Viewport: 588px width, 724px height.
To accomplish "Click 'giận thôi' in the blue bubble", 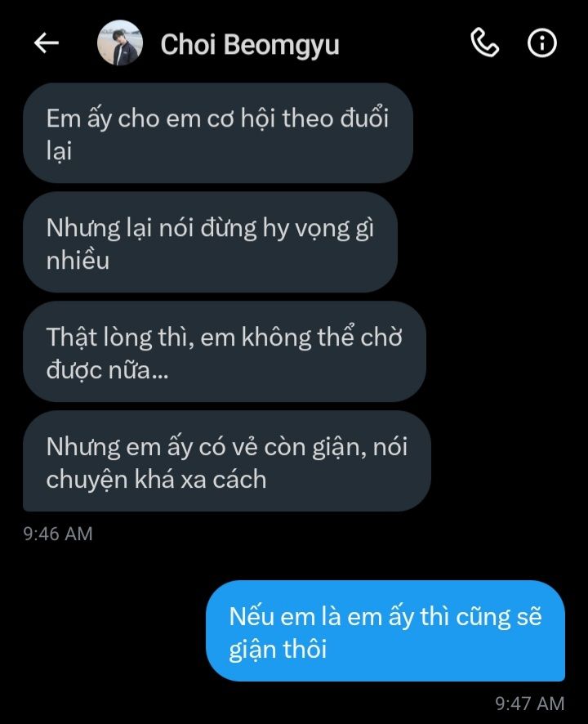I will (278, 649).
